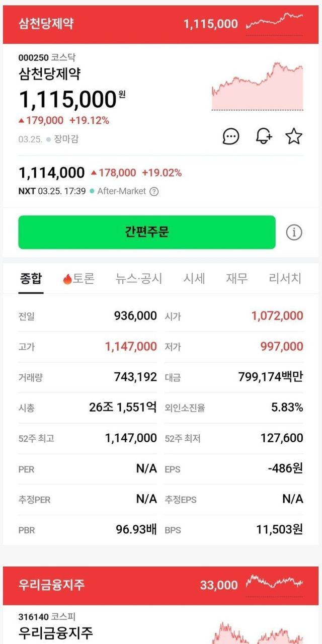
Task: Toggle favorite star for 삼천당제약
Action: tap(294, 136)
